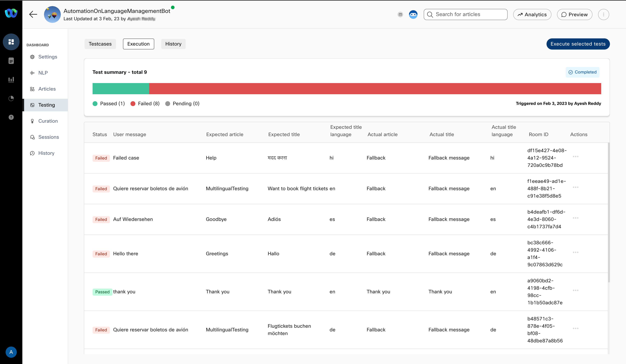The image size is (626, 364).
Task: Open actions menu for 'Auf Wiedersehen' row
Action: coord(576,218)
